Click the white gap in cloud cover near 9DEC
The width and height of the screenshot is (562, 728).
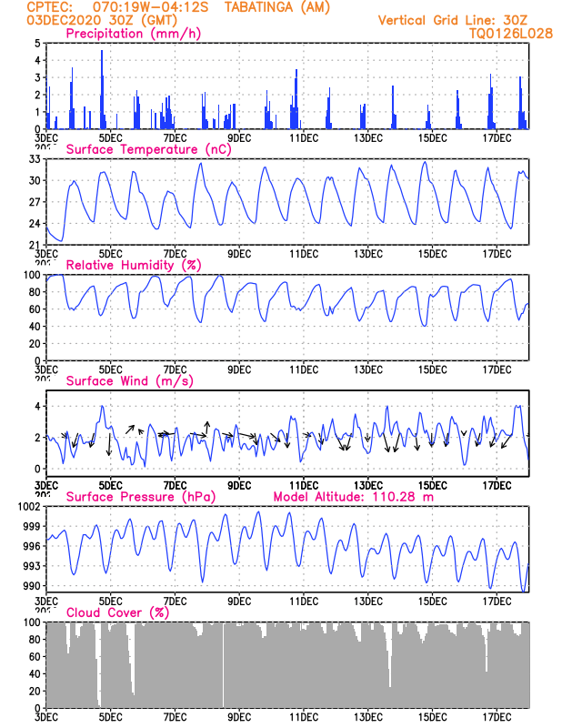tap(224, 664)
